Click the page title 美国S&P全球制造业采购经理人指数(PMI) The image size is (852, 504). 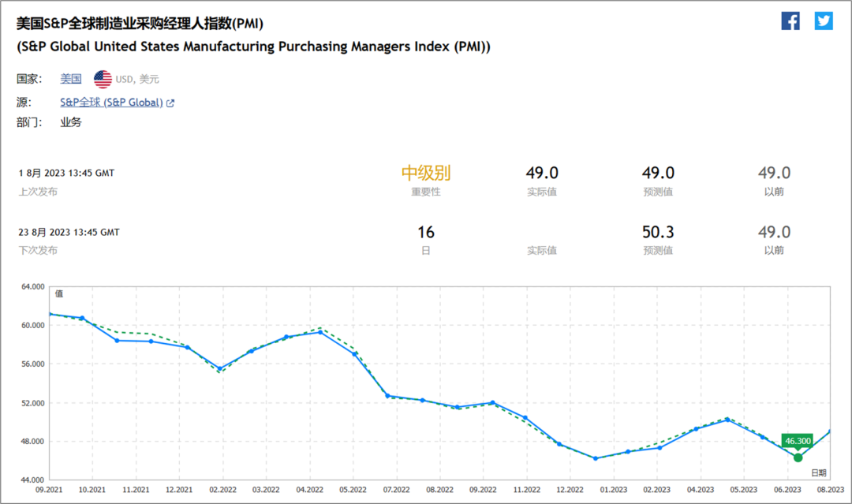140,24
